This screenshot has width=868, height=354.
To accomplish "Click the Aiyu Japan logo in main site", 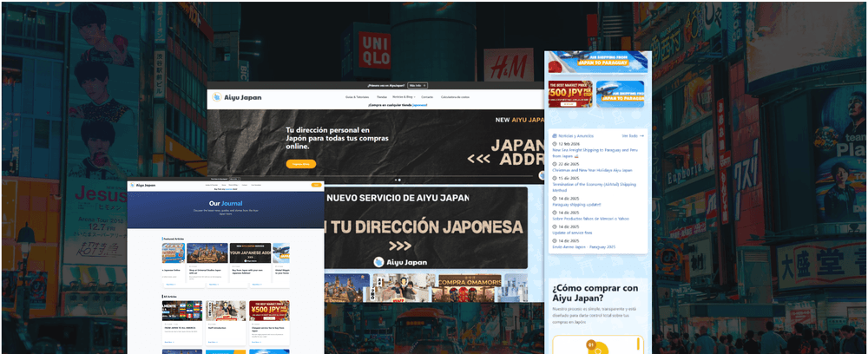I will 237,97.
